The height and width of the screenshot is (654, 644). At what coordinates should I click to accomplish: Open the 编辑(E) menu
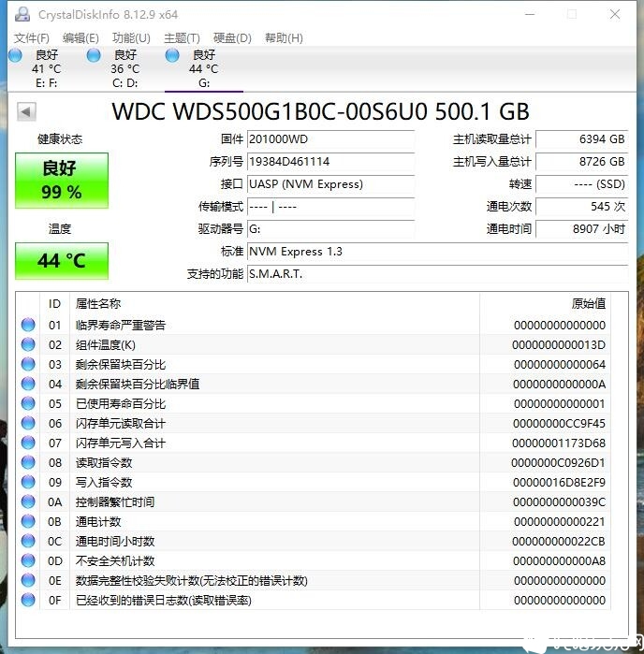click(x=80, y=38)
